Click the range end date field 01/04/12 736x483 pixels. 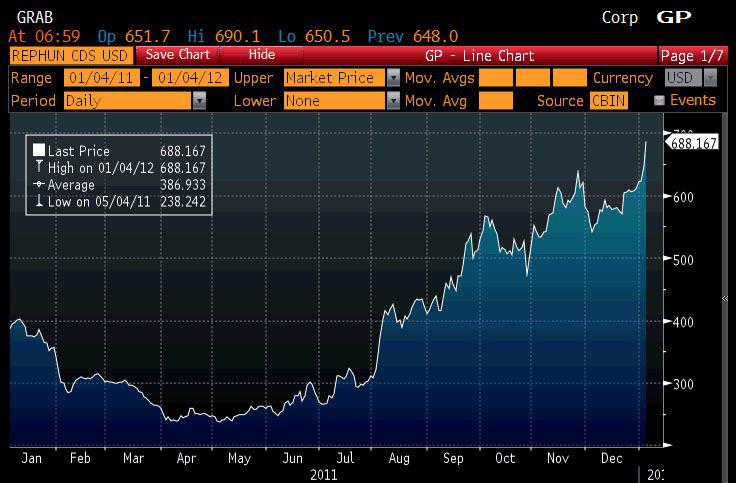(x=190, y=78)
